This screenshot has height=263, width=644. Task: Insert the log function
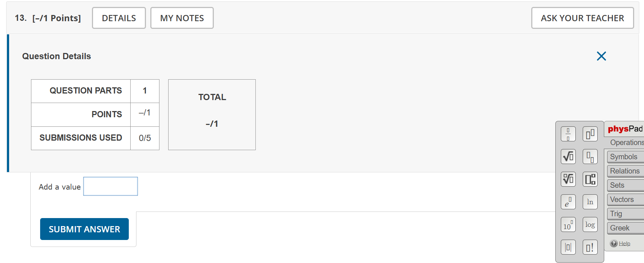pyautogui.click(x=590, y=225)
